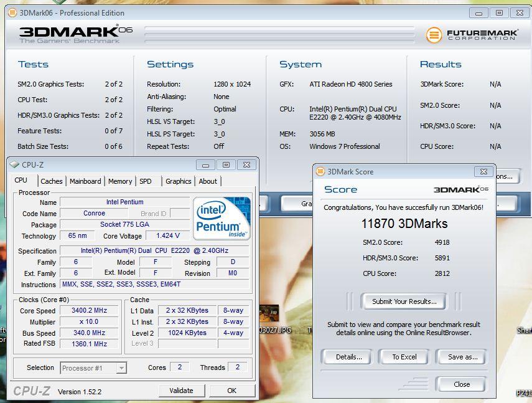The image size is (532, 403).
Task: Click the HDR/SM3.0 Score value 5891
Action: 442,258
